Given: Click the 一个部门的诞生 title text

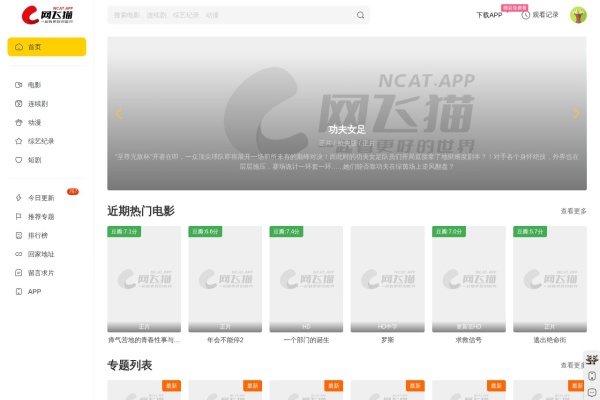Looking at the screenshot, I should [x=306, y=340].
